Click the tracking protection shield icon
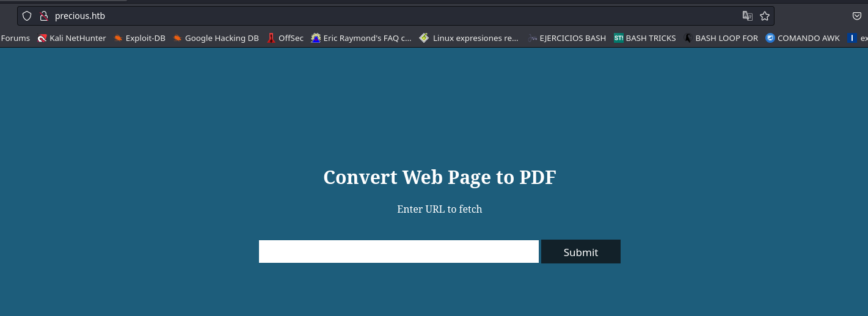This screenshot has width=868, height=316. click(x=27, y=16)
